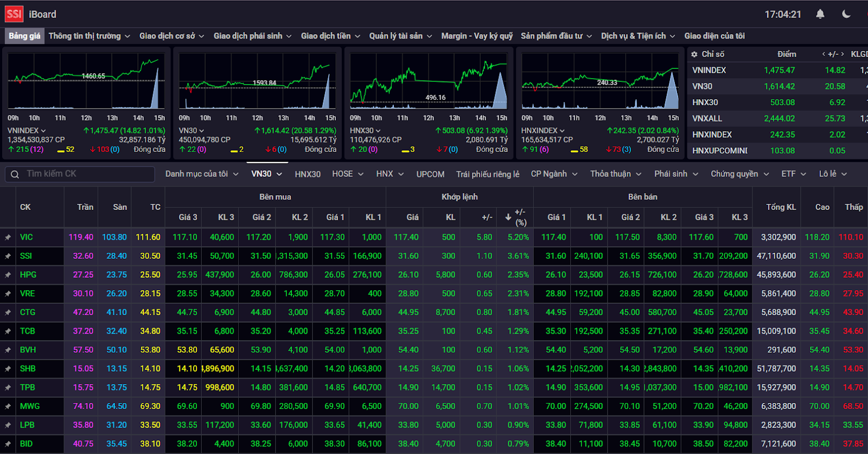
Task: Select the UPCOM tab
Action: pyautogui.click(x=430, y=174)
